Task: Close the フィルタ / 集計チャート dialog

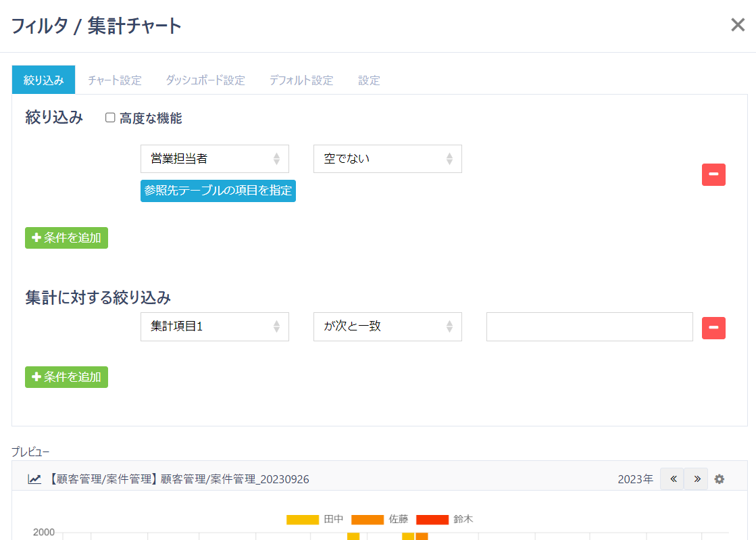Action: click(x=737, y=26)
